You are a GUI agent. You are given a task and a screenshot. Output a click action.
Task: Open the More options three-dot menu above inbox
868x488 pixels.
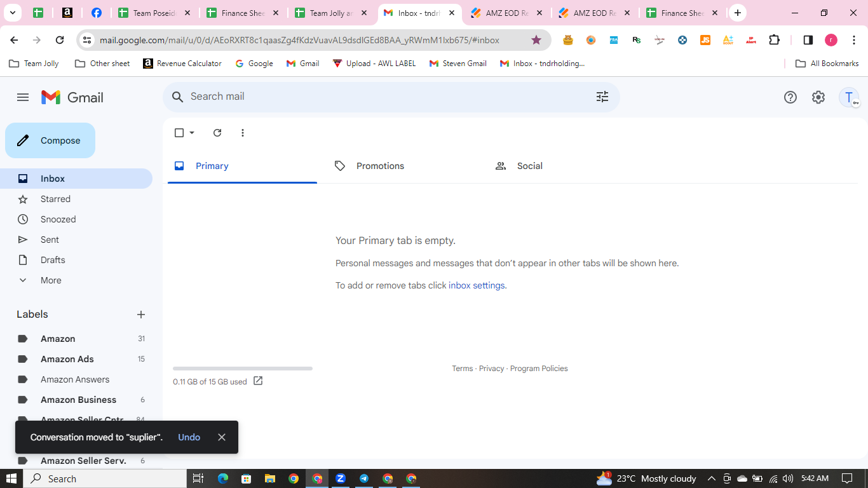point(243,133)
